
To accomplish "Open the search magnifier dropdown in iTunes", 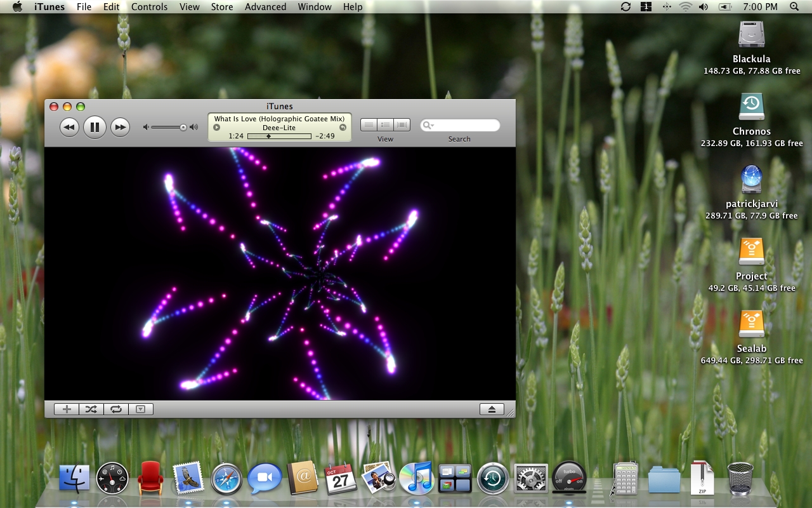I will click(428, 125).
